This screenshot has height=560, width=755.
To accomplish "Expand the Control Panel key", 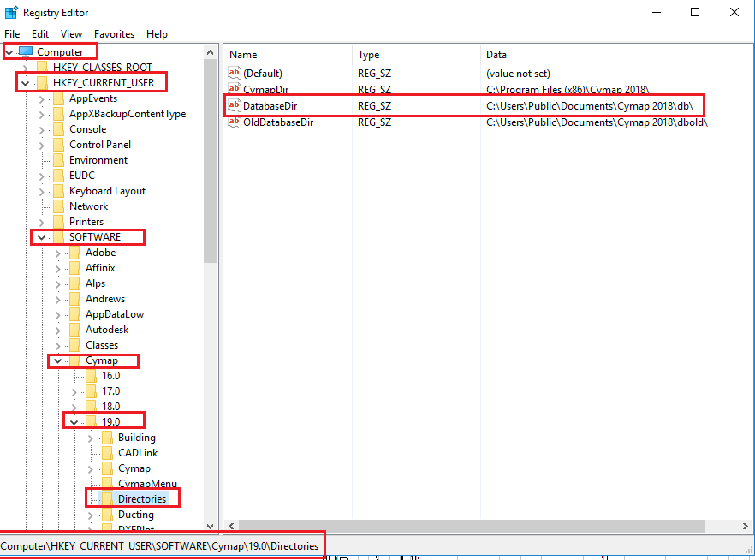I will click(41, 146).
